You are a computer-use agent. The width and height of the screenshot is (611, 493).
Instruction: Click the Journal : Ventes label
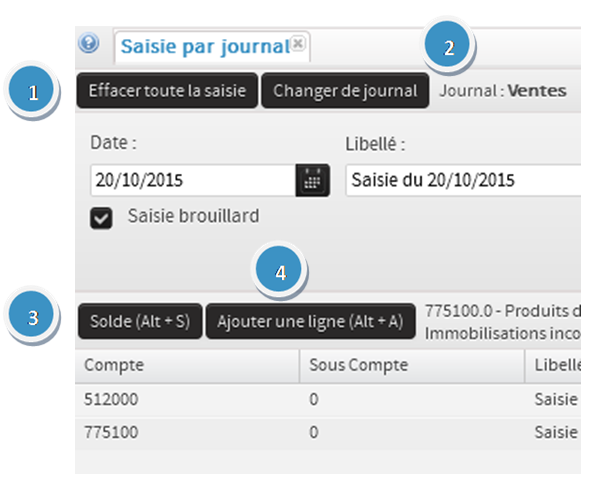point(503,91)
